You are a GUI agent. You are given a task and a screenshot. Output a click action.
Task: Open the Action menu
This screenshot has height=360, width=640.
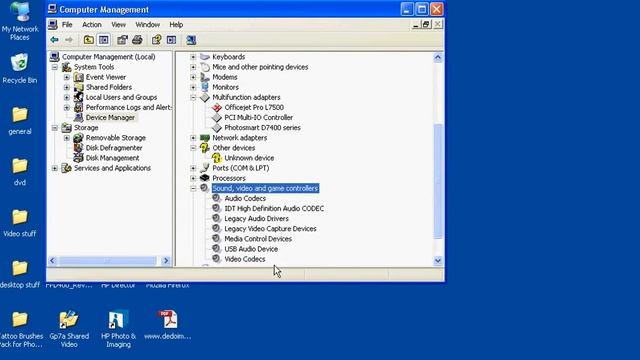click(92, 24)
